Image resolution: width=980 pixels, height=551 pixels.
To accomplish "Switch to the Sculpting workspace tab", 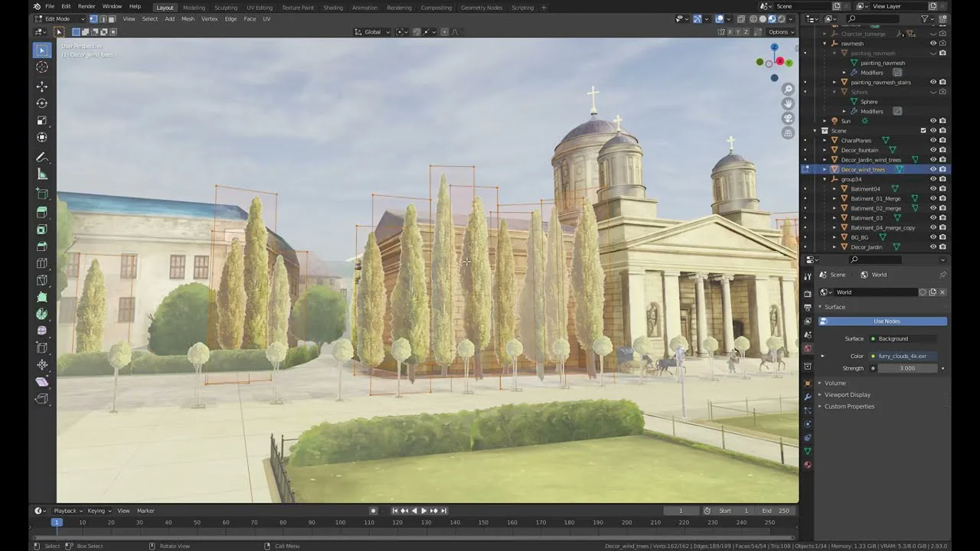I will click(225, 8).
